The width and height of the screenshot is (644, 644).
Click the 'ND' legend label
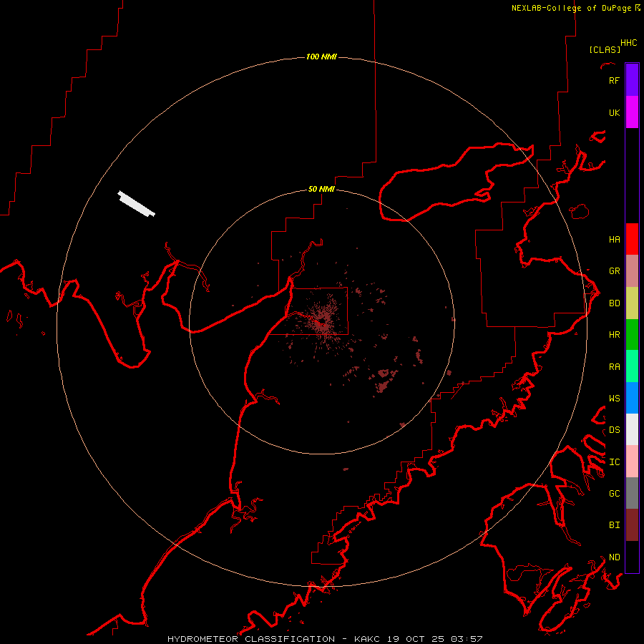click(615, 557)
